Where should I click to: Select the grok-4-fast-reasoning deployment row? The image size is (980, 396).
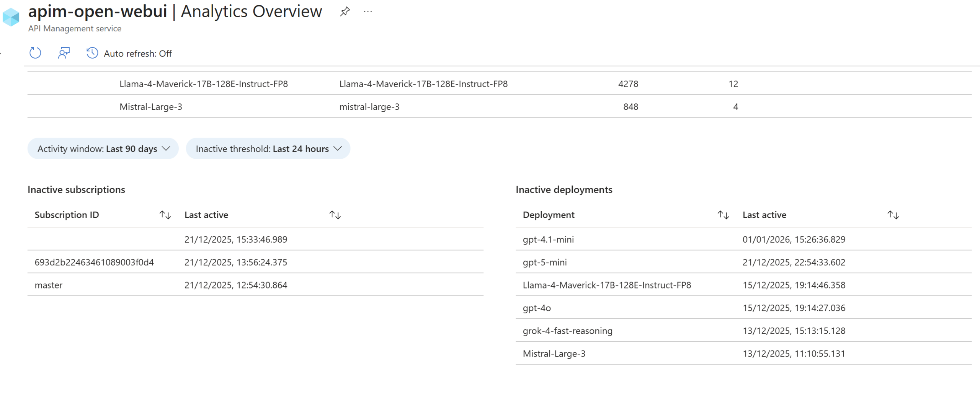click(567, 331)
